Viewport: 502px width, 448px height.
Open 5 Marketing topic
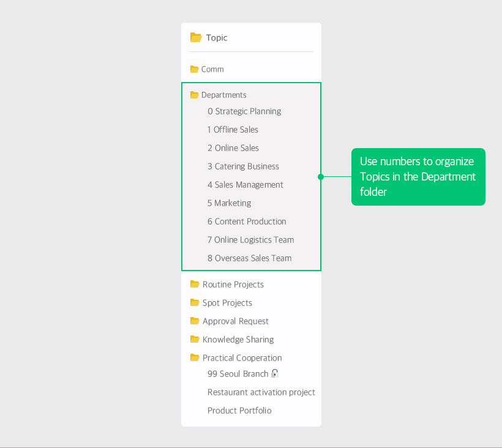point(229,203)
